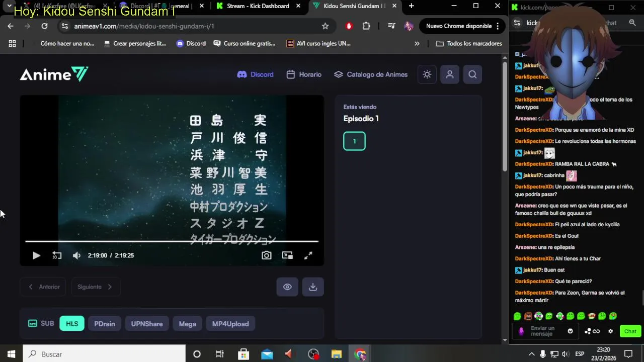Open the Chrome extensions puzzle icon
This screenshot has width=644, height=362.
[366, 26]
